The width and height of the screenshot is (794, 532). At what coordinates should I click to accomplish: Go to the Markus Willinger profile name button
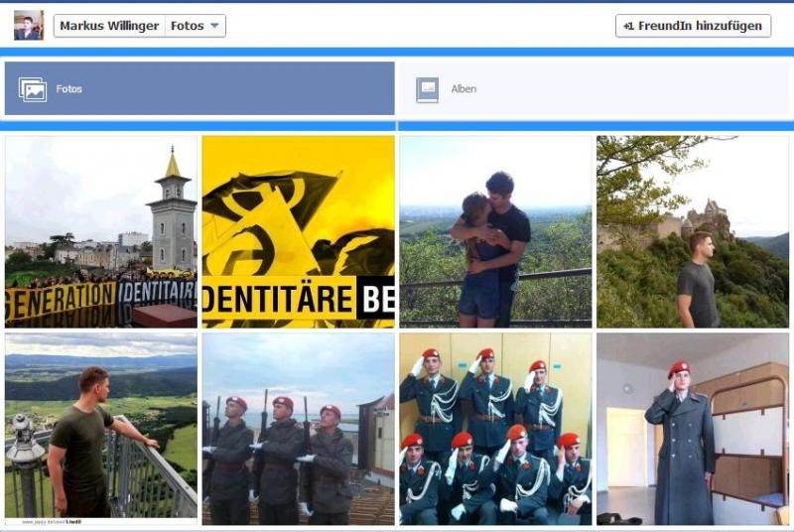point(109,26)
